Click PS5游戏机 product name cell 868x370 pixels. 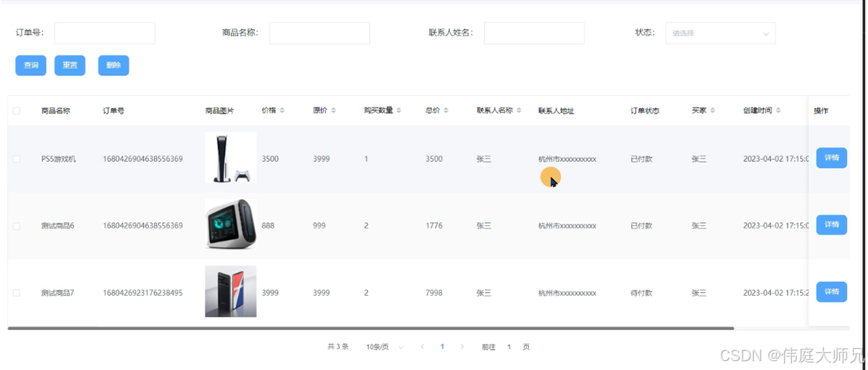pyautogui.click(x=58, y=159)
